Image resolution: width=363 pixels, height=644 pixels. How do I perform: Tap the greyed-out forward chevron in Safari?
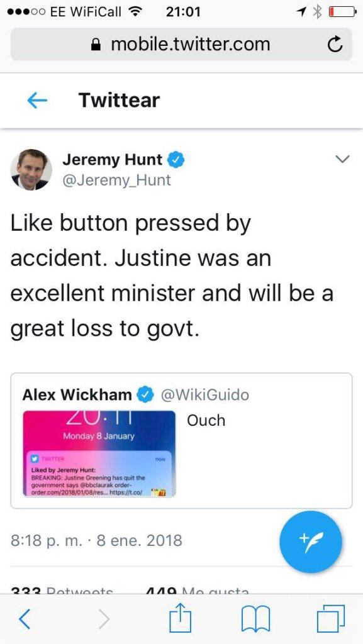click(x=104, y=619)
